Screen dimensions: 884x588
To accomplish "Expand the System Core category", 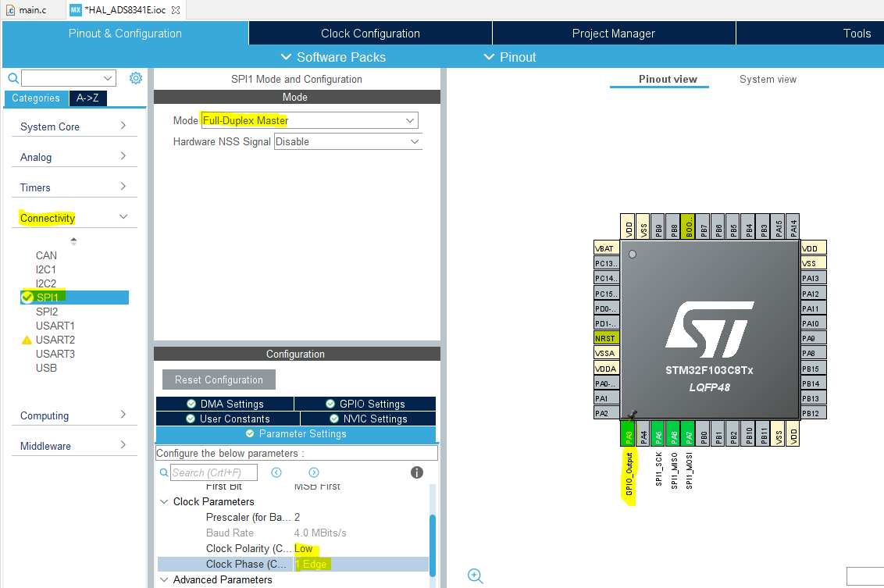I will coord(74,127).
